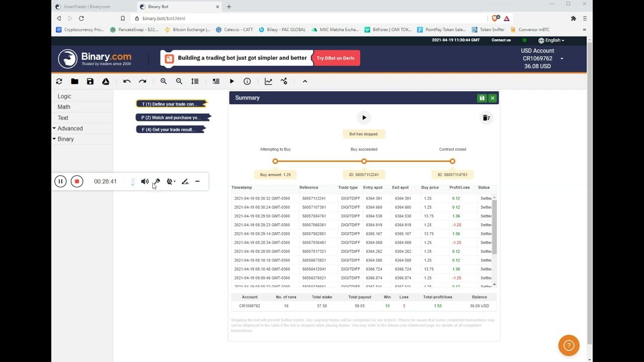This screenshot has width=644, height=362.
Task: Run the bot from the toolbar
Action: (231, 81)
